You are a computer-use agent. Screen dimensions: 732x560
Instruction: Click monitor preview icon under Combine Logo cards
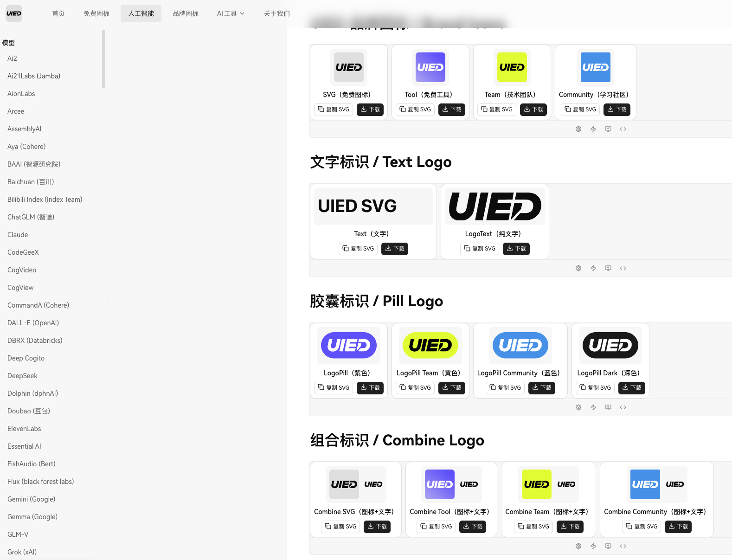point(608,546)
